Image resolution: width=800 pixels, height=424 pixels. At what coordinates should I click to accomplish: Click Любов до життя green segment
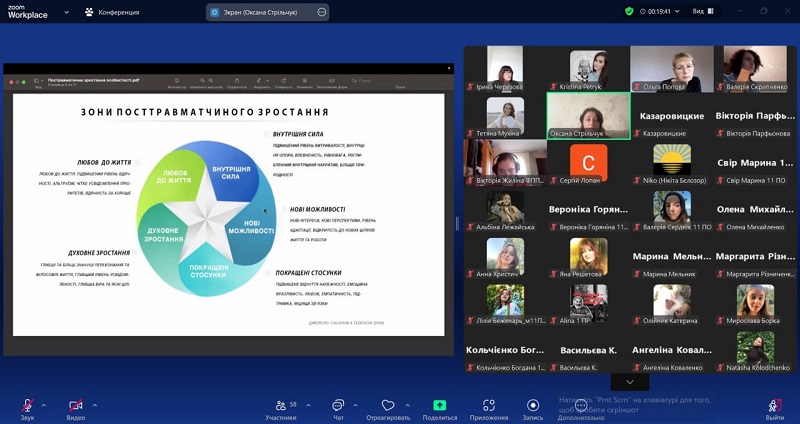(x=173, y=177)
